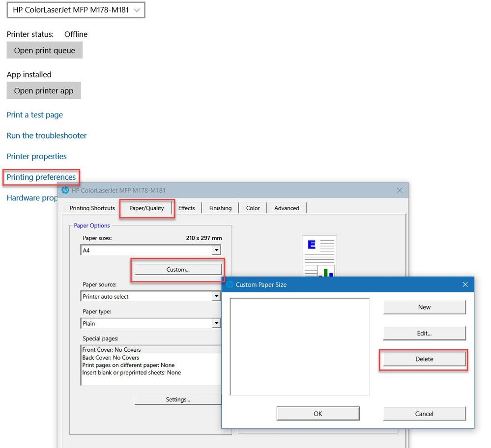Switch to the Effects tab

[x=186, y=208]
